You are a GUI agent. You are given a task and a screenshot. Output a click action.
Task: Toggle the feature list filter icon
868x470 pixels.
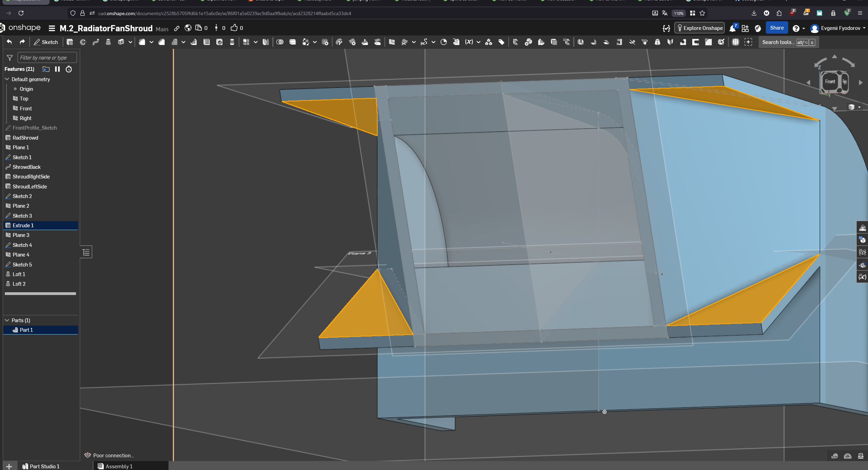point(10,58)
